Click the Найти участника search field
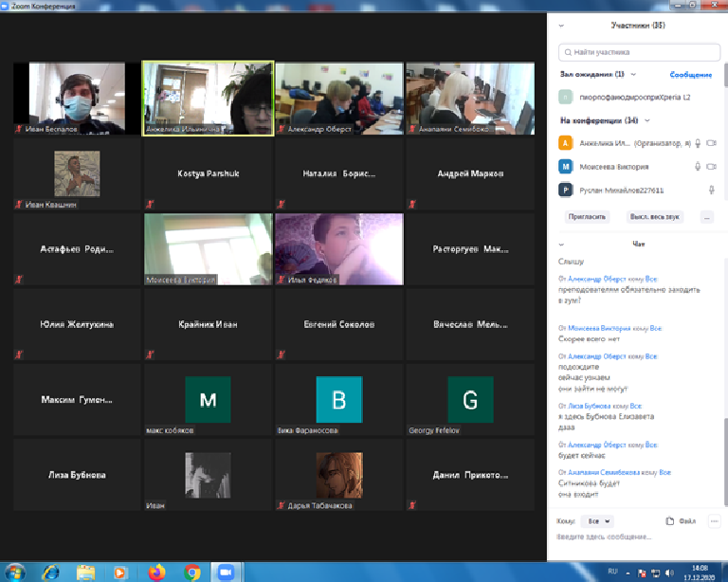 (637, 52)
